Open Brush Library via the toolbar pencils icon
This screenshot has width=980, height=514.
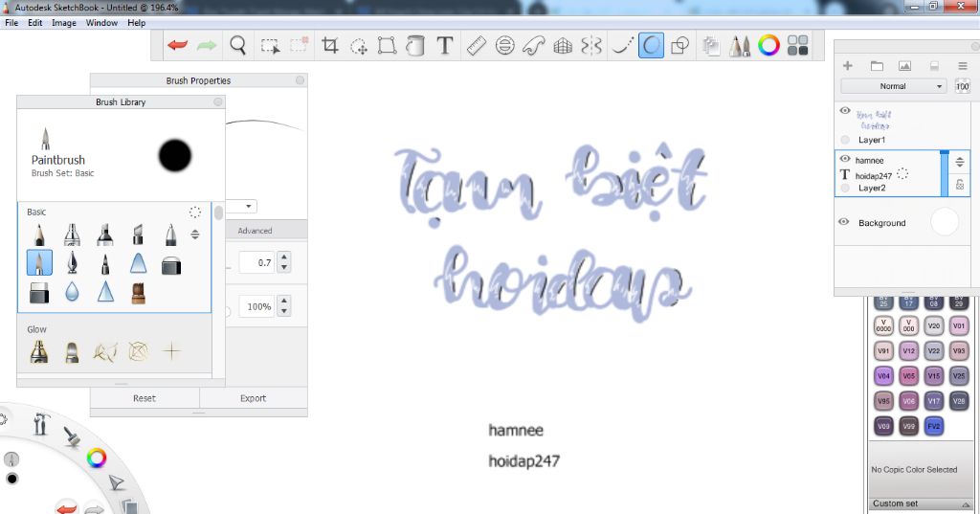coord(740,46)
